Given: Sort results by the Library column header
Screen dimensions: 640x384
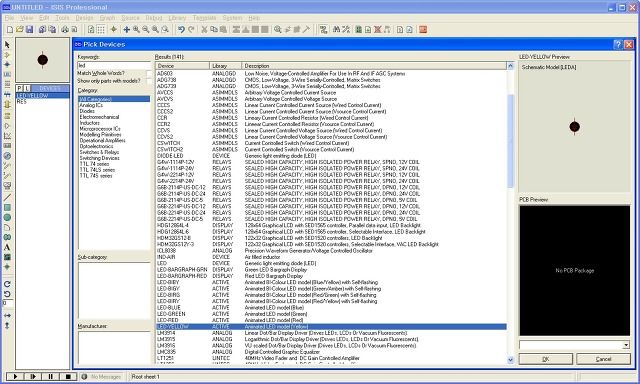Looking at the screenshot, I should [226, 66].
